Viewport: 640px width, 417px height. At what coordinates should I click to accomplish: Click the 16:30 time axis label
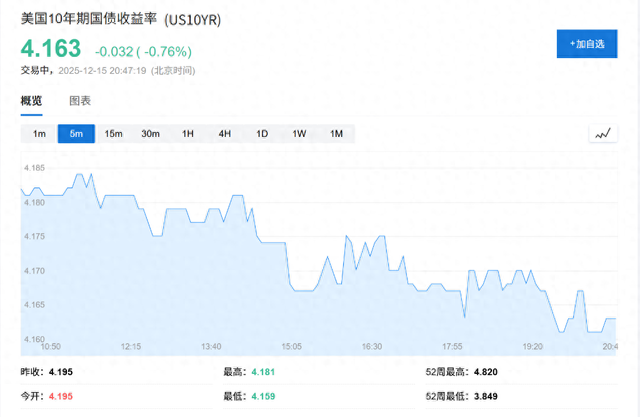point(372,346)
